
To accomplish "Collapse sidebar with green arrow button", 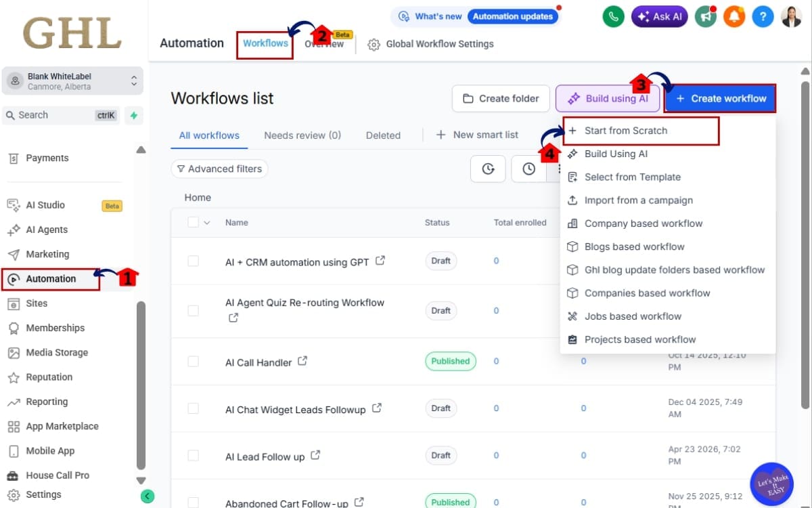I will [x=148, y=496].
